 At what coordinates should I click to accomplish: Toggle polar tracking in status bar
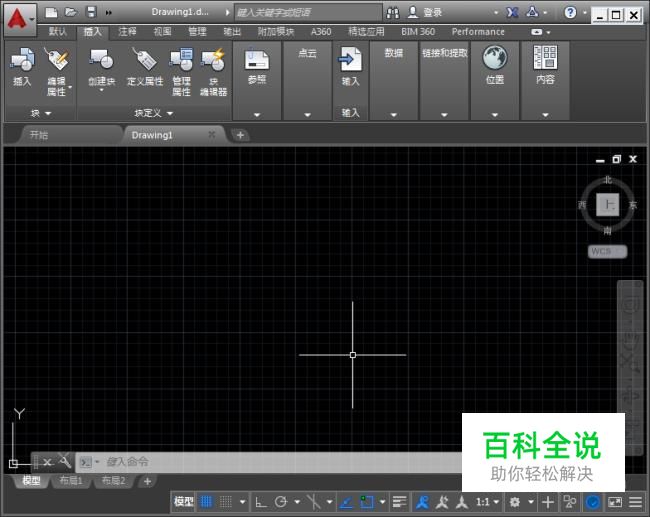(x=282, y=501)
